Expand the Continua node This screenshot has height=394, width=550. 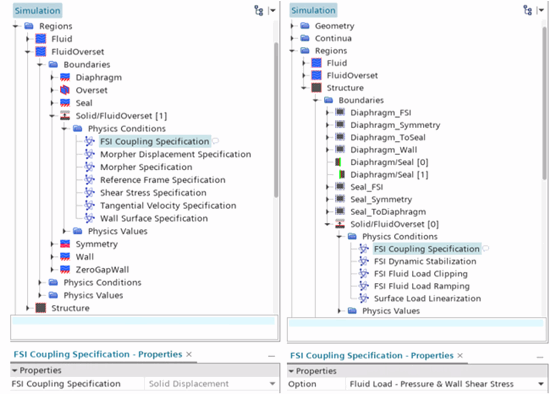292,38
